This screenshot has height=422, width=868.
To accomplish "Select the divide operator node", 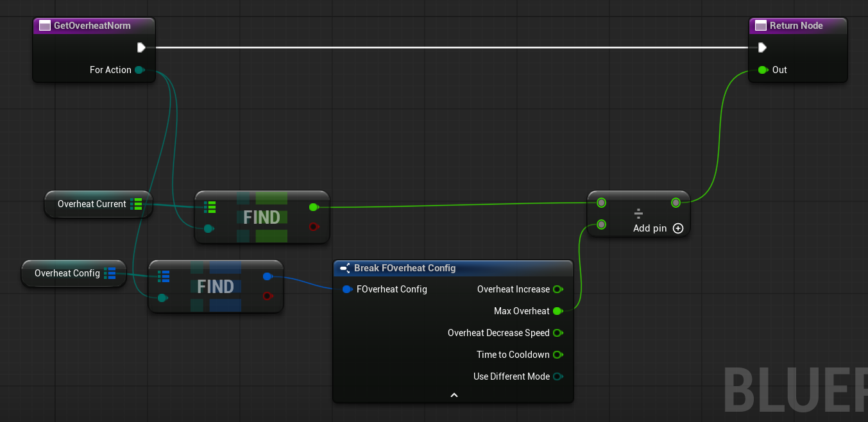I will tap(638, 212).
